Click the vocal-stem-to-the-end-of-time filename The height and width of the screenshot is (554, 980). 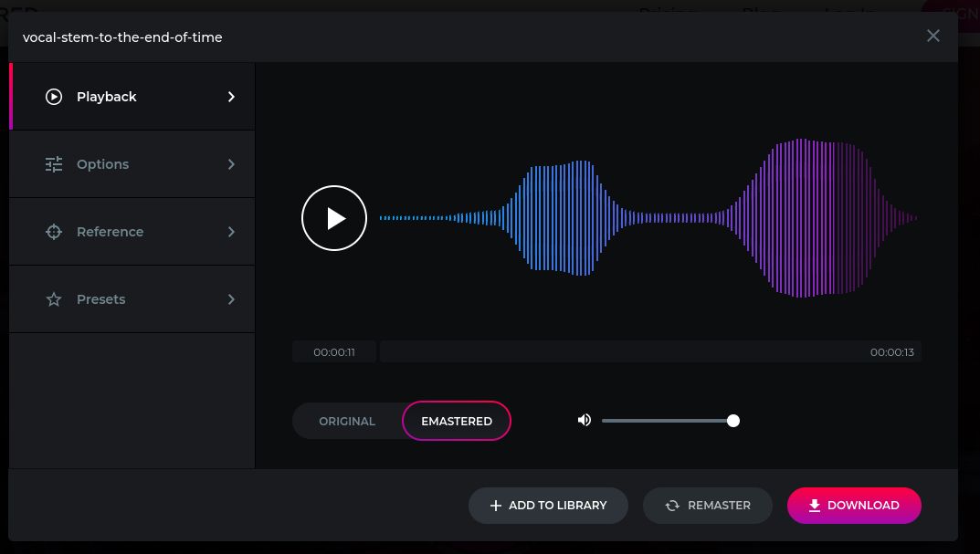[122, 37]
